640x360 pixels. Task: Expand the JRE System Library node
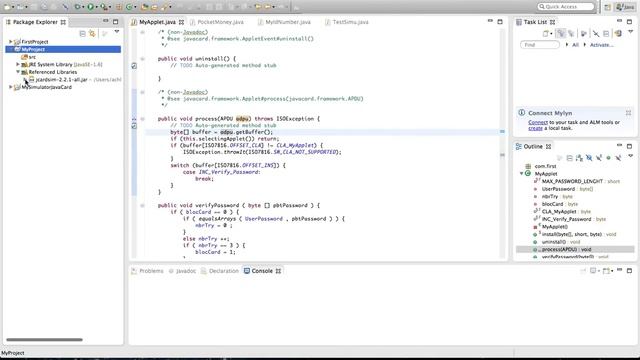(x=18, y=64)
